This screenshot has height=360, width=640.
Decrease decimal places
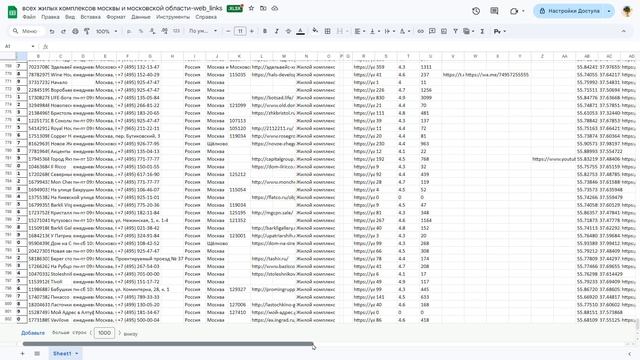click(152, 31)
